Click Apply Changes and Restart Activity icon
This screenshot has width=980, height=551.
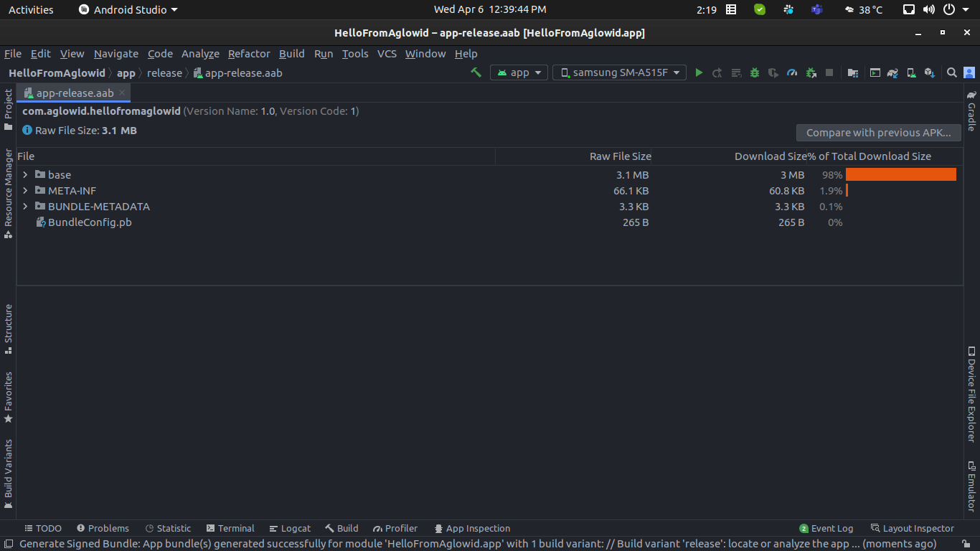717,72
